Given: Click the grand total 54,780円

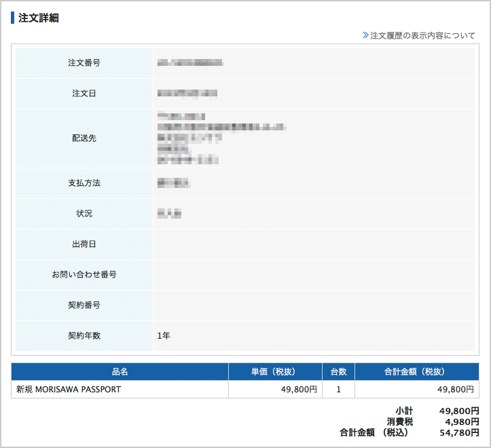Looking at the screenshot, I should coord(459,432).
